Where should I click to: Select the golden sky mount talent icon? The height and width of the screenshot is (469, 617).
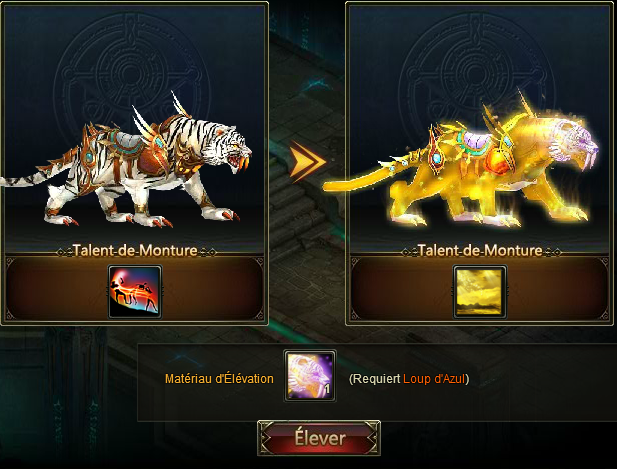pyautogui.click(x=480, y=292)
